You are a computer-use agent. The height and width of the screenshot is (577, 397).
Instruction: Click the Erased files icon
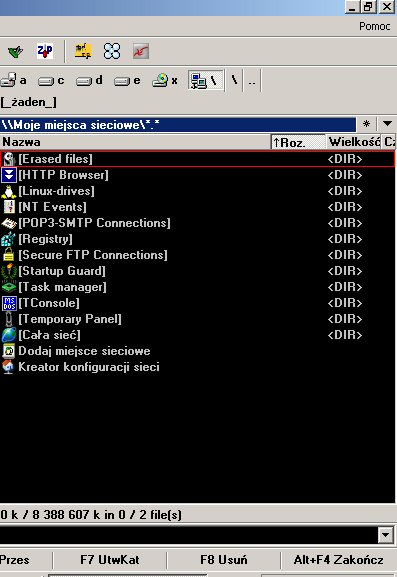(x=9, y=159)
